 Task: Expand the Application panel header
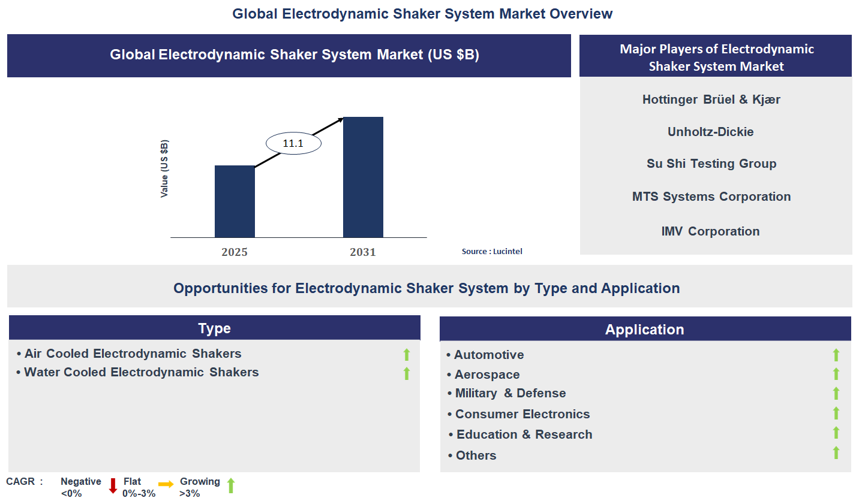pos(644,329)
